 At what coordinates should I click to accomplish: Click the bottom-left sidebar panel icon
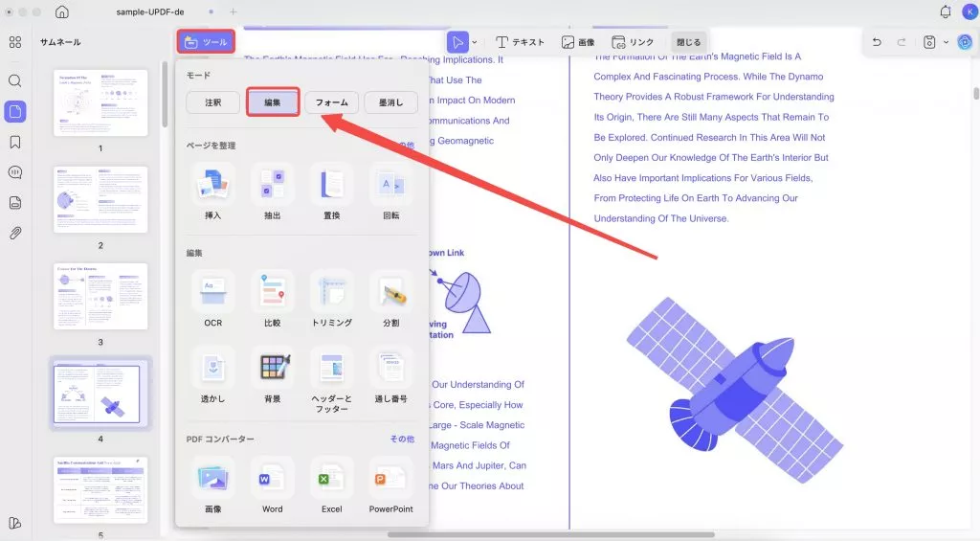pyautogui.click(x=15, y=523)
